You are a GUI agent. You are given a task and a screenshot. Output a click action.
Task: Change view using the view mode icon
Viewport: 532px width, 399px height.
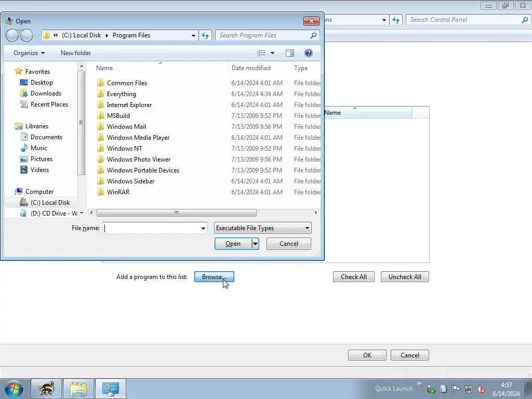point(261,53)
